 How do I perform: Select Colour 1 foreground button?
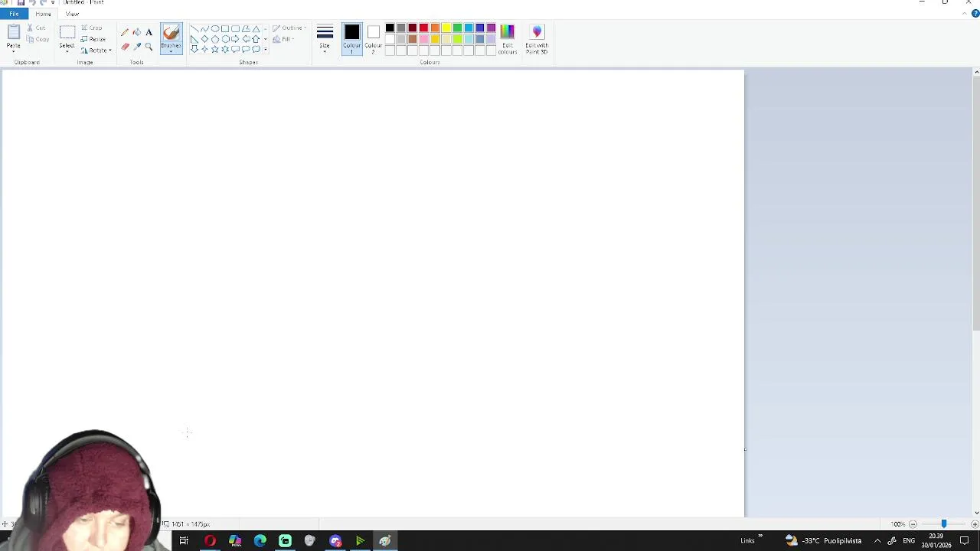352,39
